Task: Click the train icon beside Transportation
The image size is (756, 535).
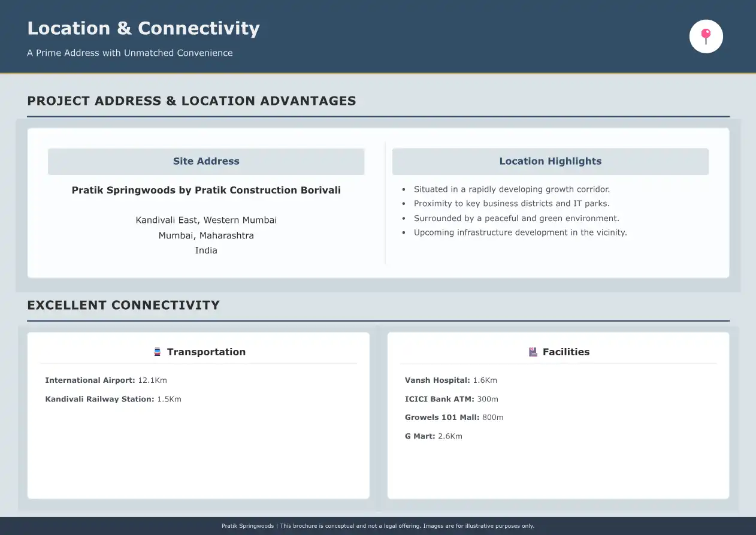Action: point(158,352)
